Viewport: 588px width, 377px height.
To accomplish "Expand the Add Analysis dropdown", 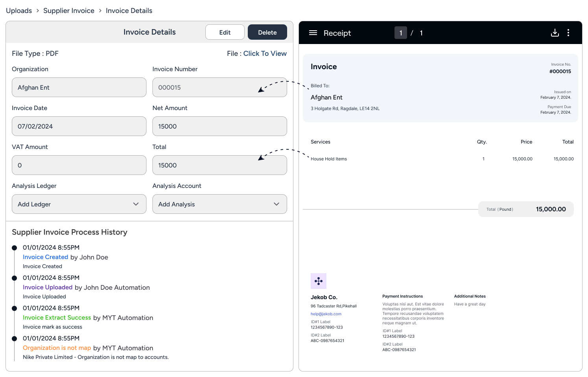I will pos(219,204).
